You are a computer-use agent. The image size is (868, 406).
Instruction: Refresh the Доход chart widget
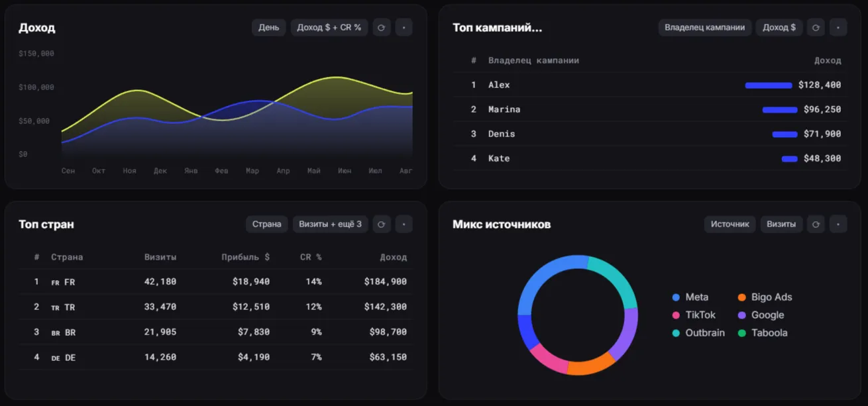(x=381, y=27)
